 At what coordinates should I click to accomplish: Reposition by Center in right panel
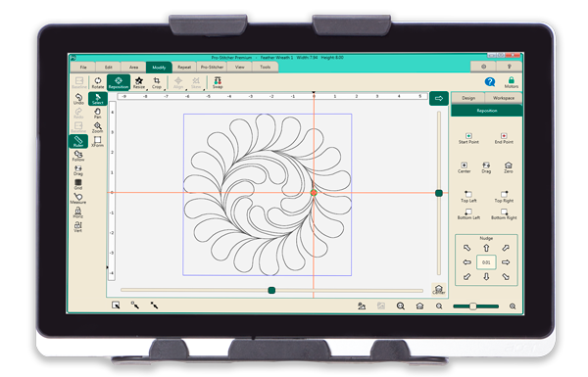tap(464, 167)
